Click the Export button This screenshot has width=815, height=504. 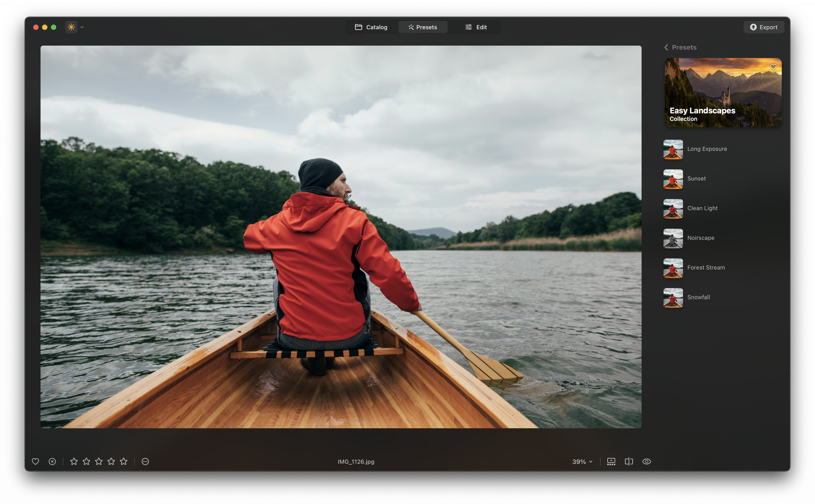[x=763, y=27]
